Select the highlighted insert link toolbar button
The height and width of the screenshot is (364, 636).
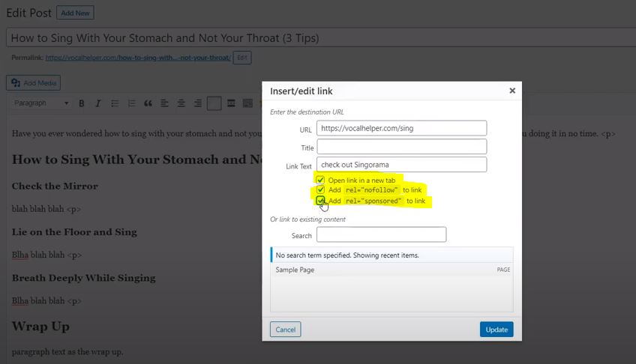coord(214,103)
